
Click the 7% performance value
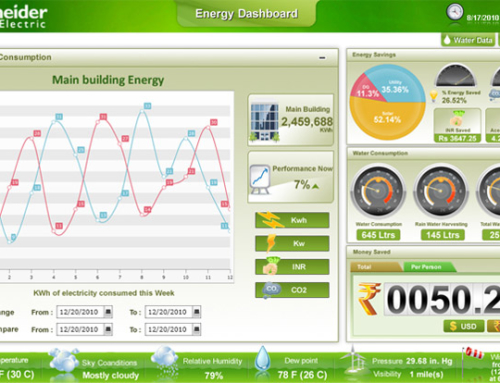click(302, 184)
